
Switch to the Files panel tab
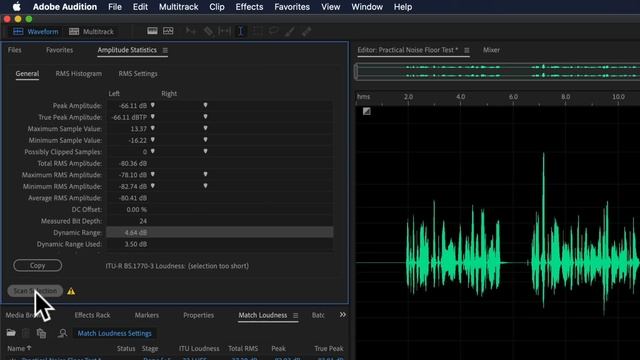coord(15,50)
